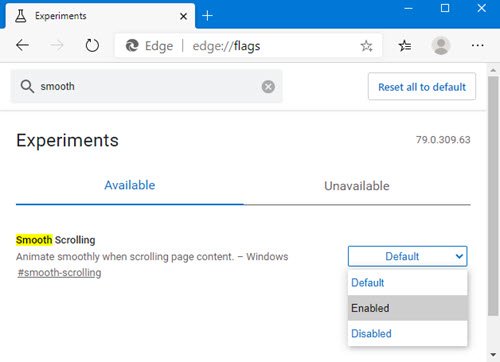Viewport: 500px width, 362px height.
Task: Click the Animate smoothly description text
Action: [x=152, y=257]
